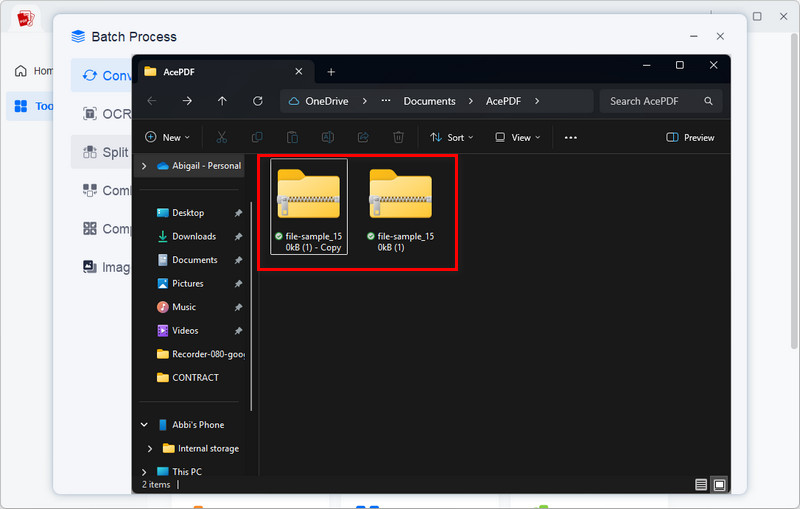Viewport: 800px width, 509px height.
Task: Go forward with the right arrow
Action: coord(187,101)
